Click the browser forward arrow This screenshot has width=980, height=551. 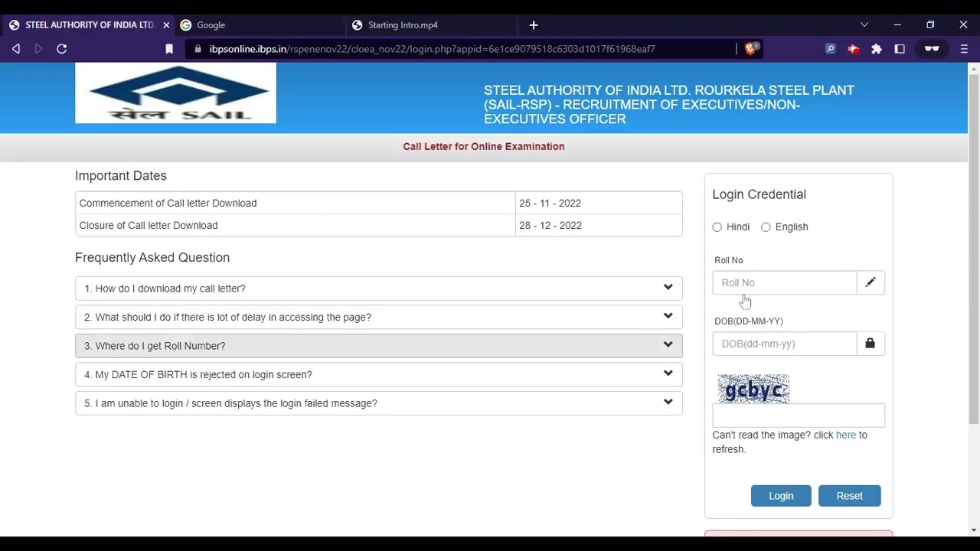[38, 49]
